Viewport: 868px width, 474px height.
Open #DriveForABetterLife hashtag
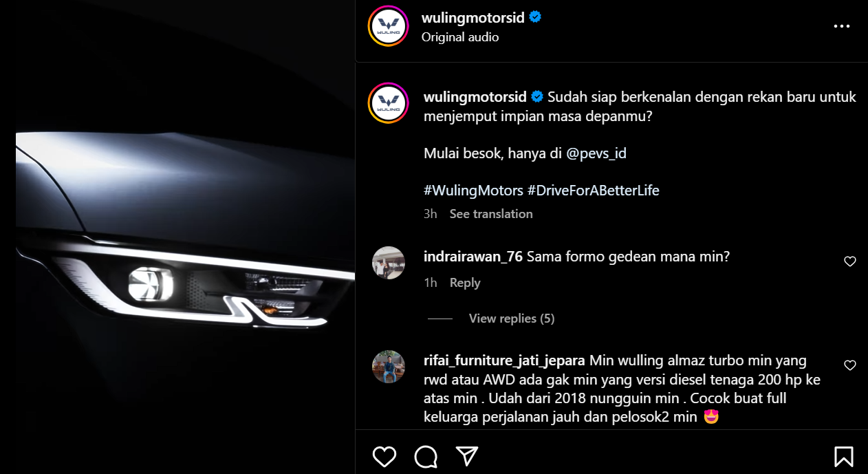594,191
